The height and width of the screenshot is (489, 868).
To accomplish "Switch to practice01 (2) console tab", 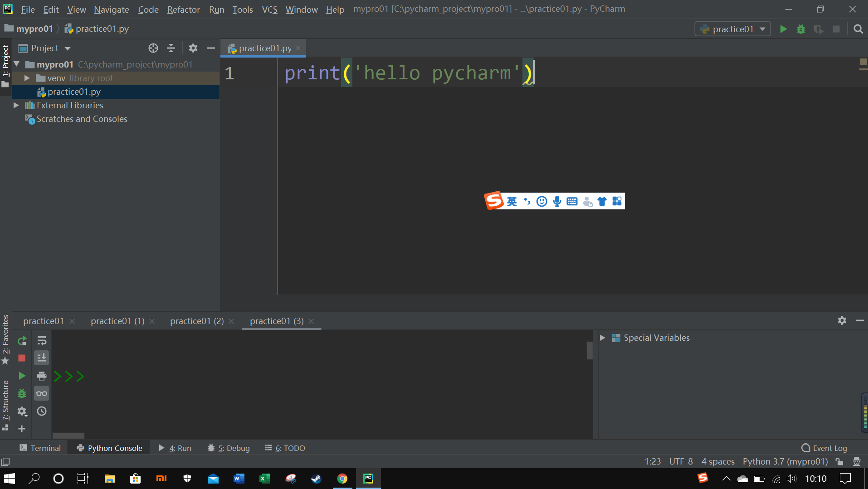I will 197,321.
